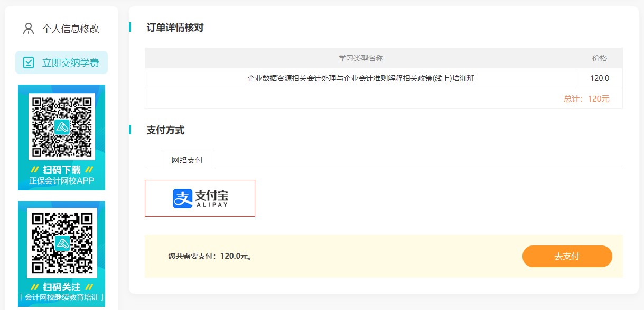This screenshot has width=644, height=310.
Task: Click the bottom QR code for 扫码关注
Action: (62, 242)
